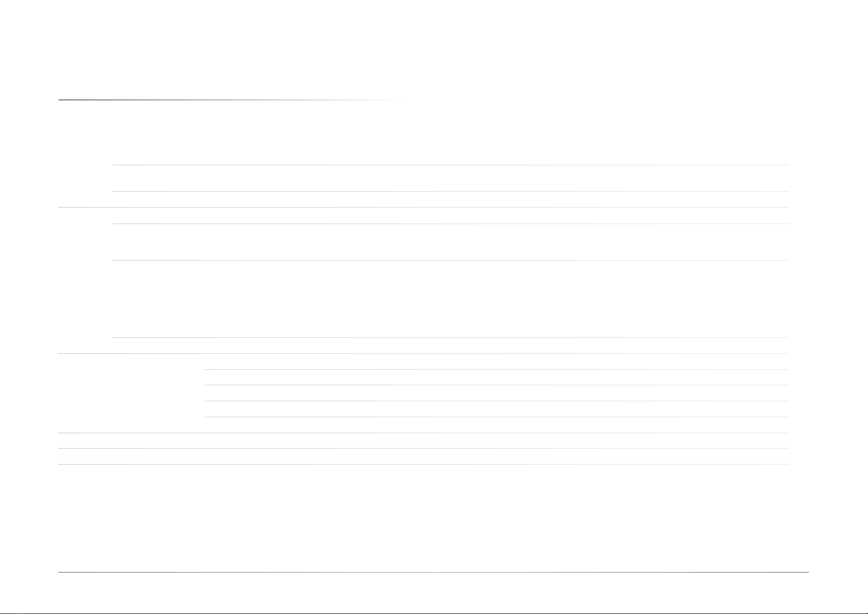Select the narrow blank row just under the first full-width divider
Image resolution: width=868 pixels, height=614 pixels.
tap(451, 216)
